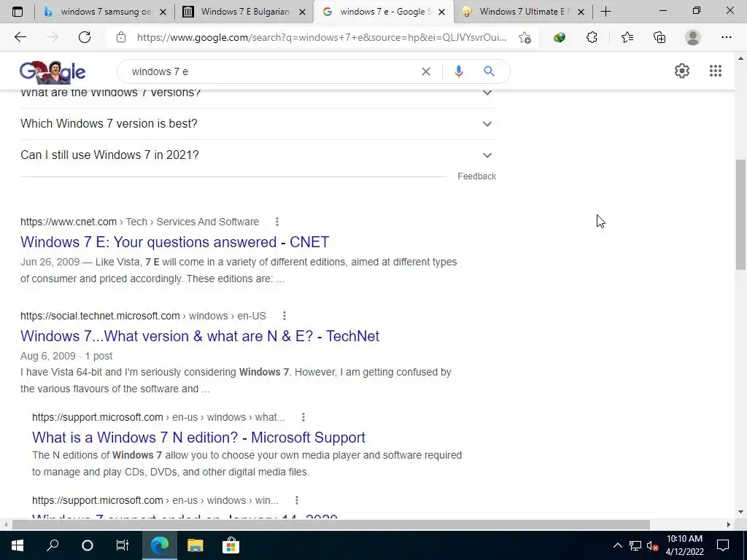Open tab actions menu icon

pos(18,12)
